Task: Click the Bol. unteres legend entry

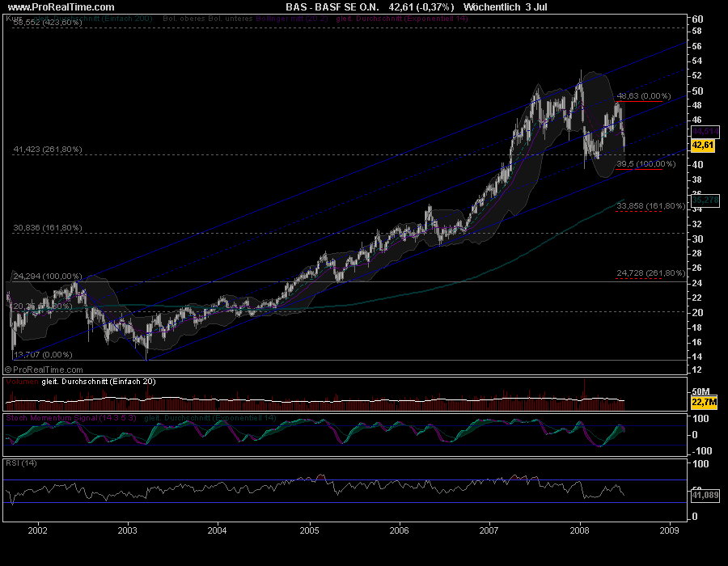Action: [x=231, y=19]
